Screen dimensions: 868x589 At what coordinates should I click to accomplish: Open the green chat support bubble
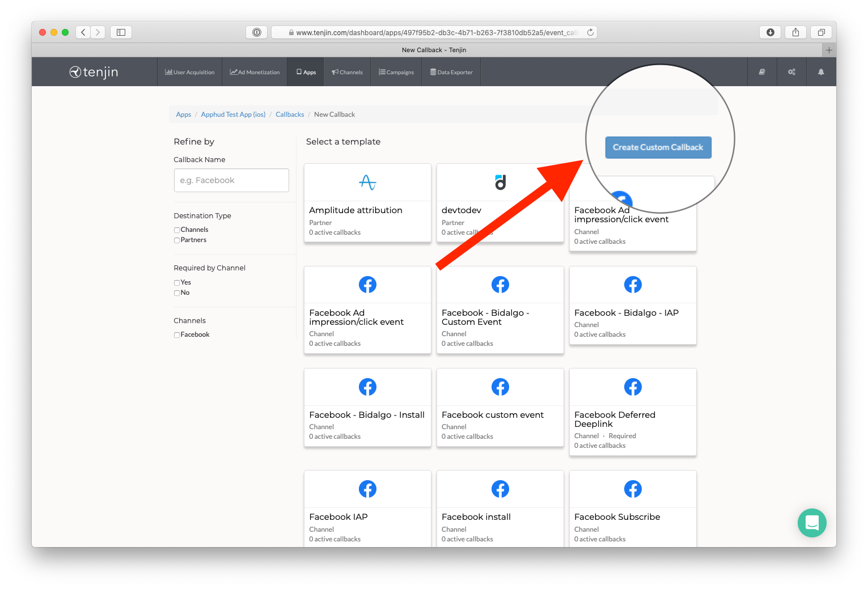click(812, 523)
